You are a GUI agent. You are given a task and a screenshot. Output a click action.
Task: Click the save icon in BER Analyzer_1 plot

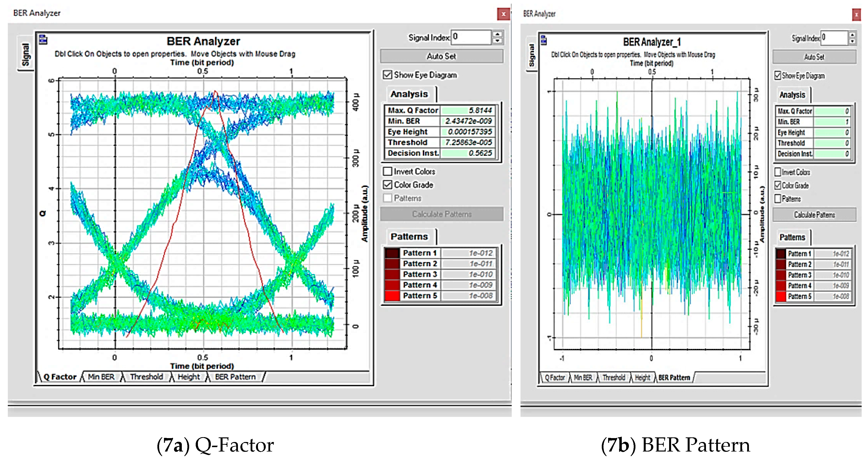coord(543,40)
